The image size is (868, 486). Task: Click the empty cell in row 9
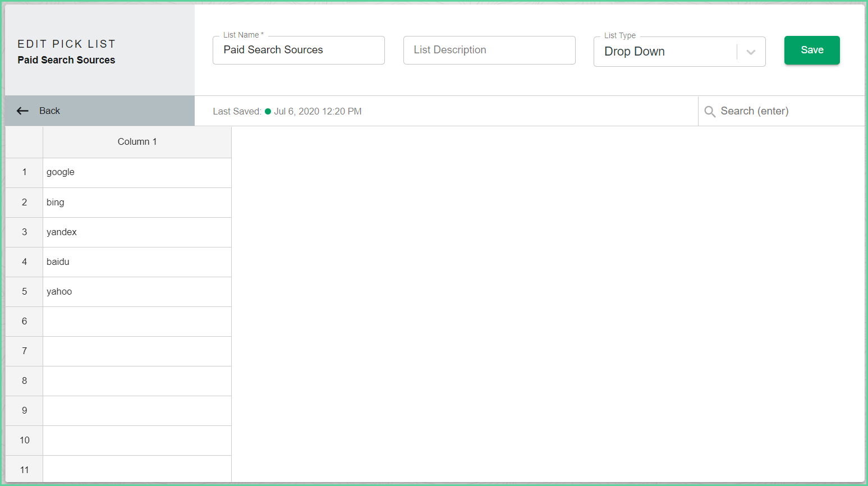point(137,411)
